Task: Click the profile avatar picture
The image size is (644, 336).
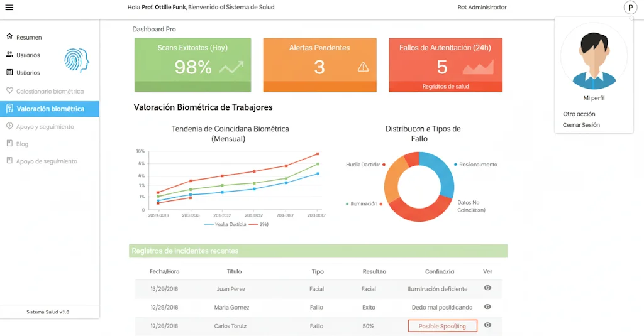Action: click(x=593, y=58)
